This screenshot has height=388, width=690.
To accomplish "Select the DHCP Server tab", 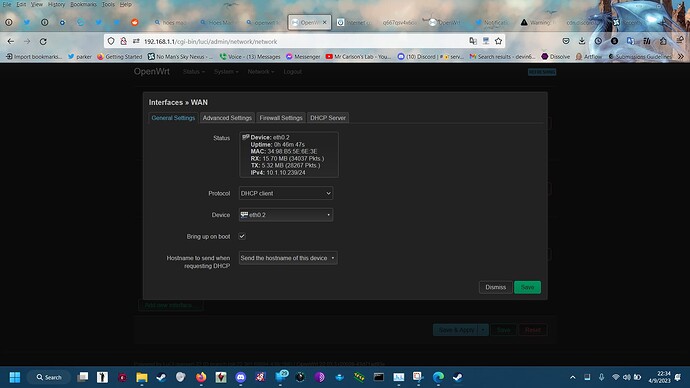I will [x=328, y=118].
